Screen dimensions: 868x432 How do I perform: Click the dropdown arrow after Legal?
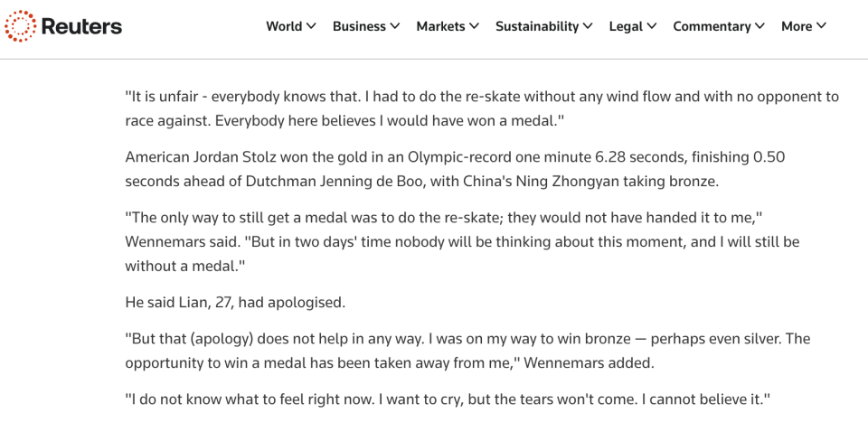point(652,26)
